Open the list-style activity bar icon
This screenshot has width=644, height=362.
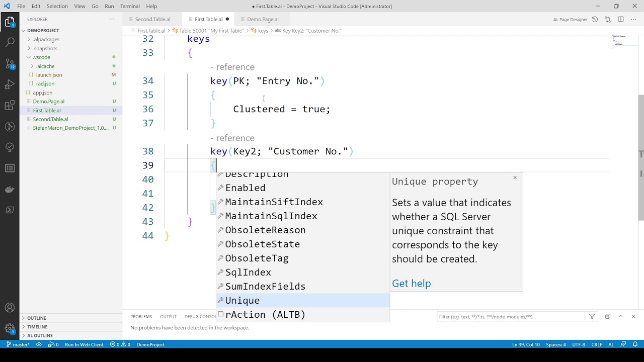click(10, 168)
